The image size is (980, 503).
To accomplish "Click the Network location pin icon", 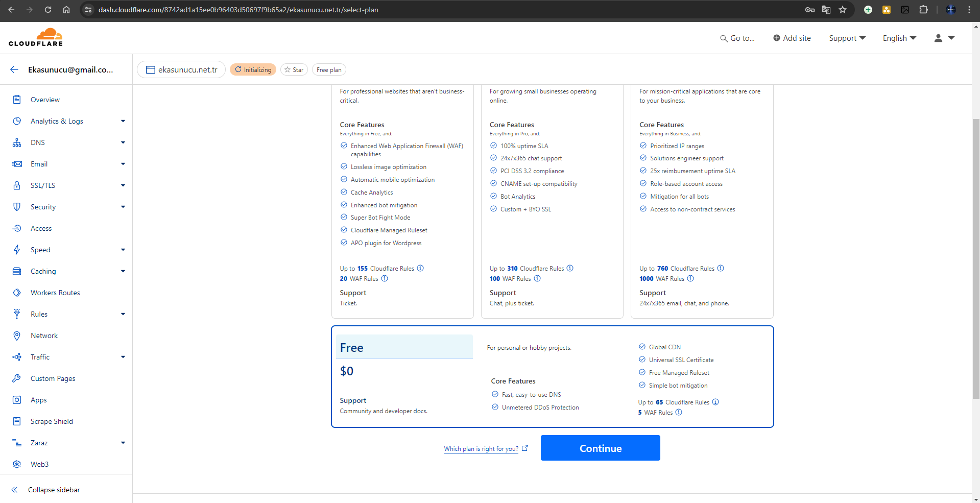I will 17,336.
